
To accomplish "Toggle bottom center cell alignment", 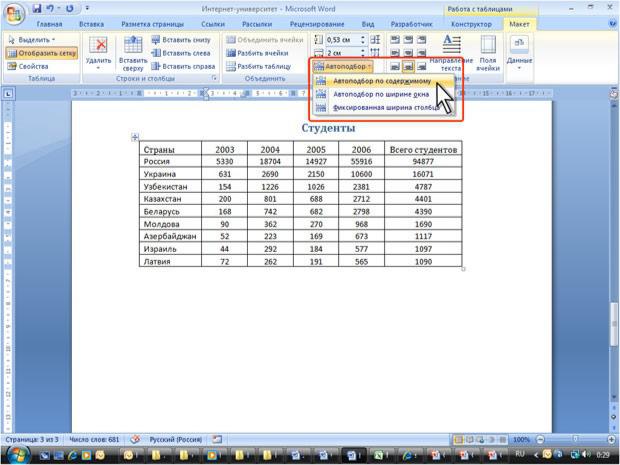I will coord(408,66).
